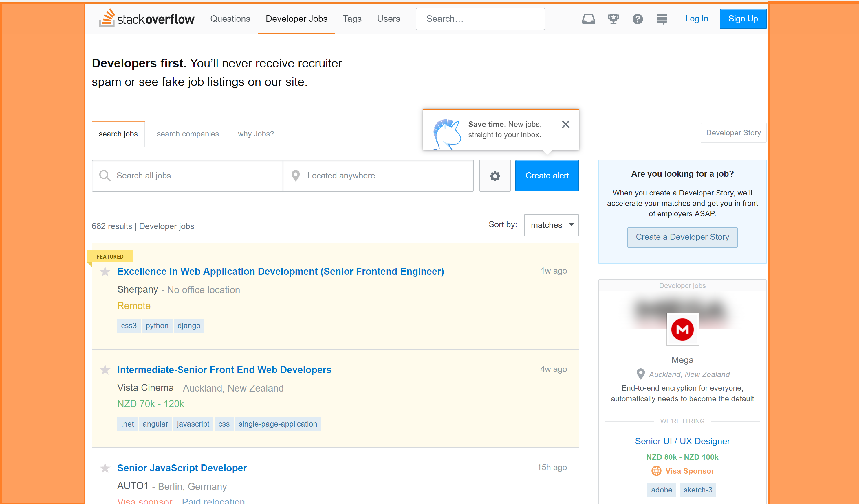Open the help question mark icon

click(x=638, y=19)
